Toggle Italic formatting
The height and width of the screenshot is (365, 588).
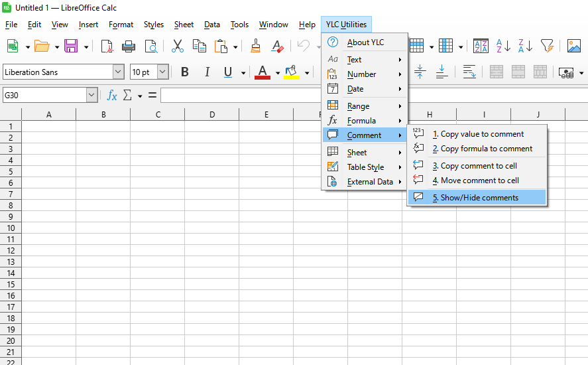[207, 72]
